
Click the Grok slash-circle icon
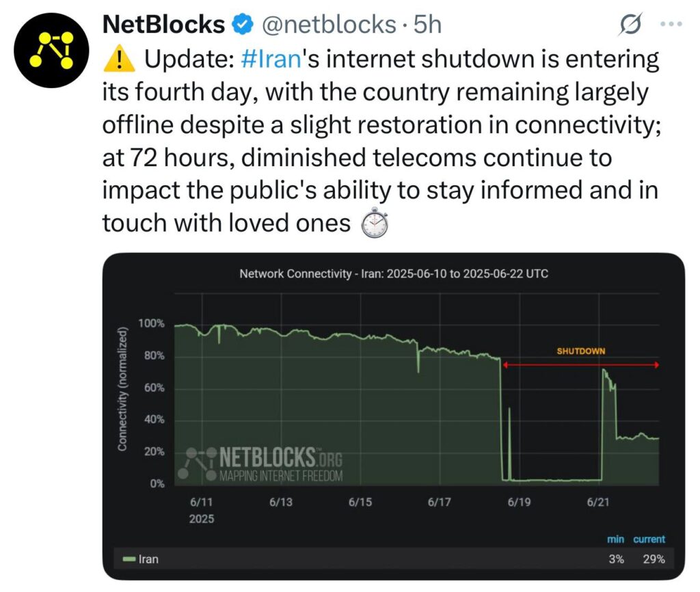[631, 24]
